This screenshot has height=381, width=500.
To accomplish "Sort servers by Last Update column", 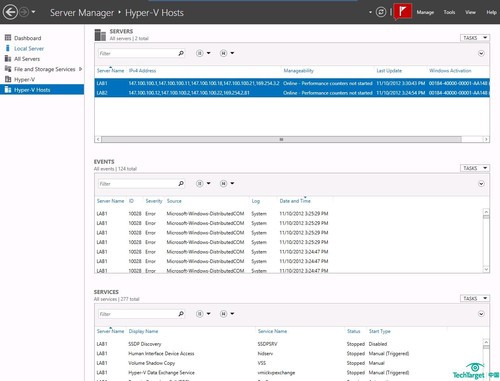I will pos(389,71).
